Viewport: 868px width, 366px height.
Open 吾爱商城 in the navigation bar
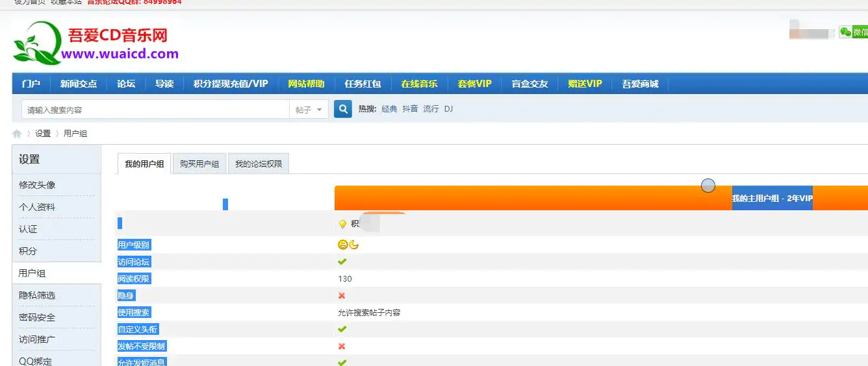click(640, 84)
